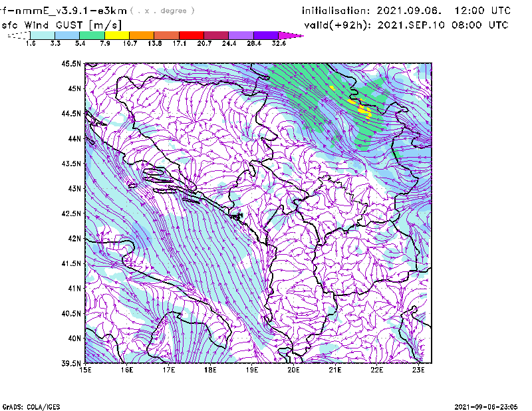Click the crimson legend color swatch
Image resolution: width=532 pixels, height=411 pixels.
click(x=216, y=35)
